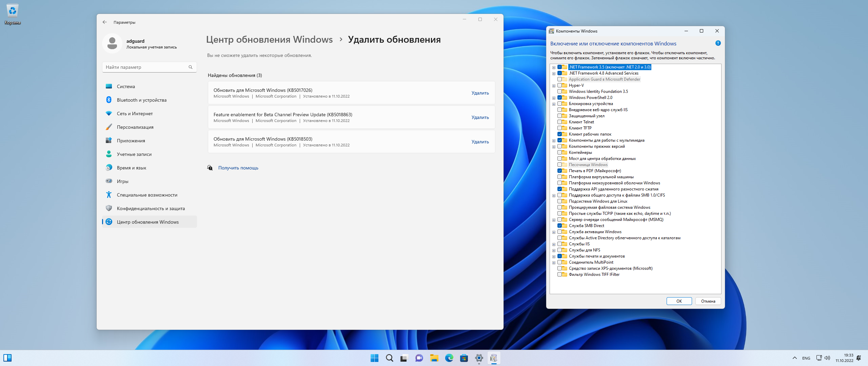Enable the Клиент Telnet checkbox
The width and height of the screenshot is (868, 366).
click(559, 122)
